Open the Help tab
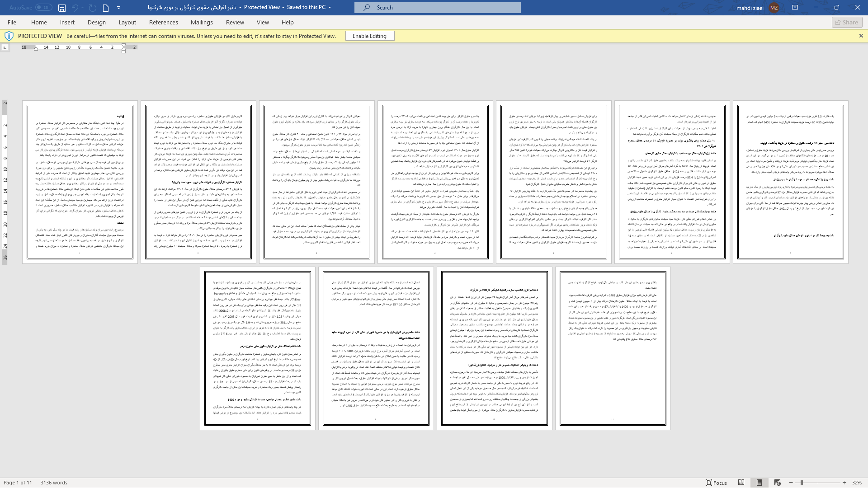Screen dimensions: 868x488 coord(288,22)
